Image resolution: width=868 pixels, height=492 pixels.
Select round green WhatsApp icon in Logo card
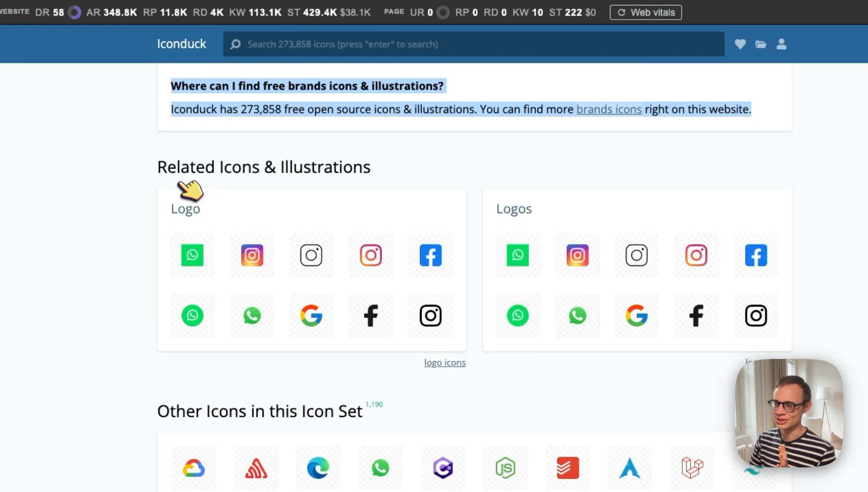point(192,315)
